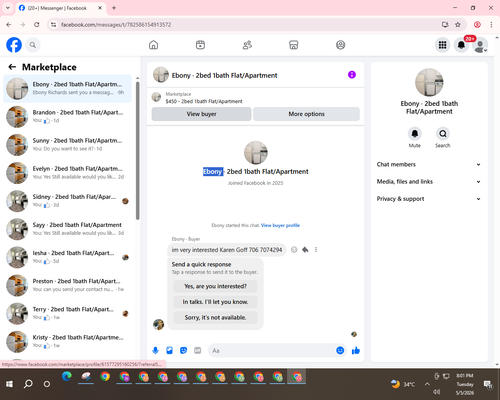Image resolution: width=500 pixels, height=400 pixels.
Task: Send quick response 'Yes, are you interested?'
Action: (x=215, y=286)
